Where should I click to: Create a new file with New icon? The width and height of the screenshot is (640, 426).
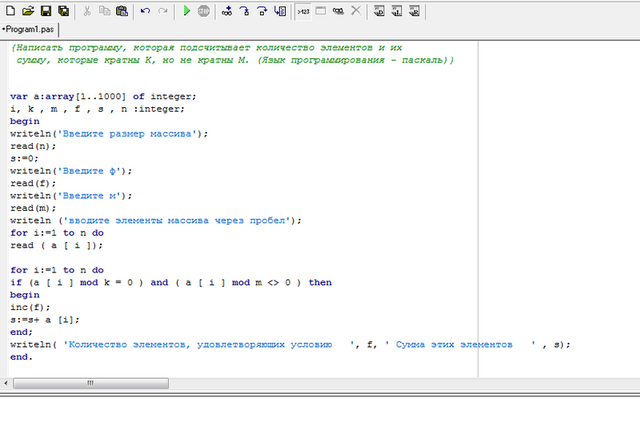pyautogui.click(x=11, y=11)
